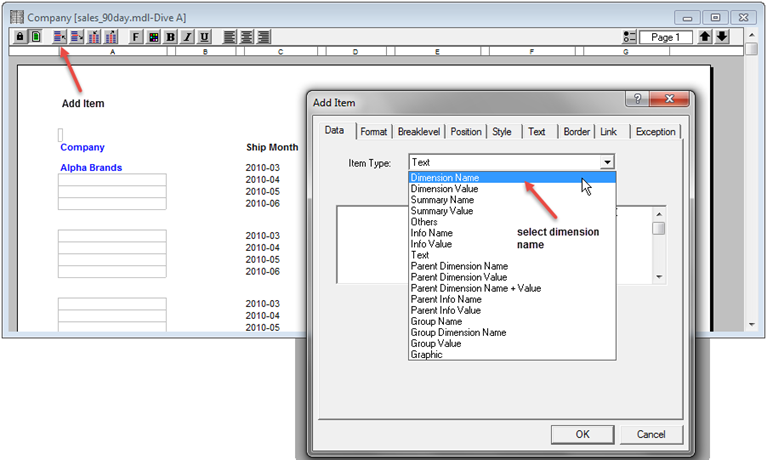Open the Exception tab
This screenshot has height=460, width=767.
tap(655, 131)
